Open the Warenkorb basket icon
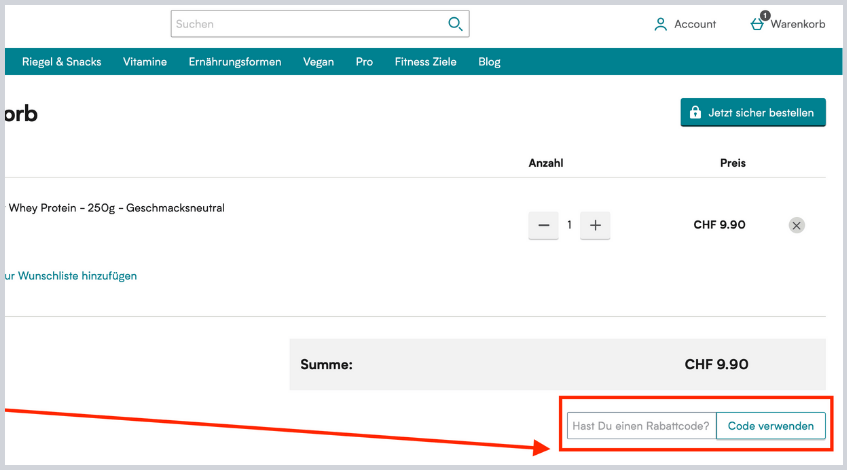 click(758, 24)
